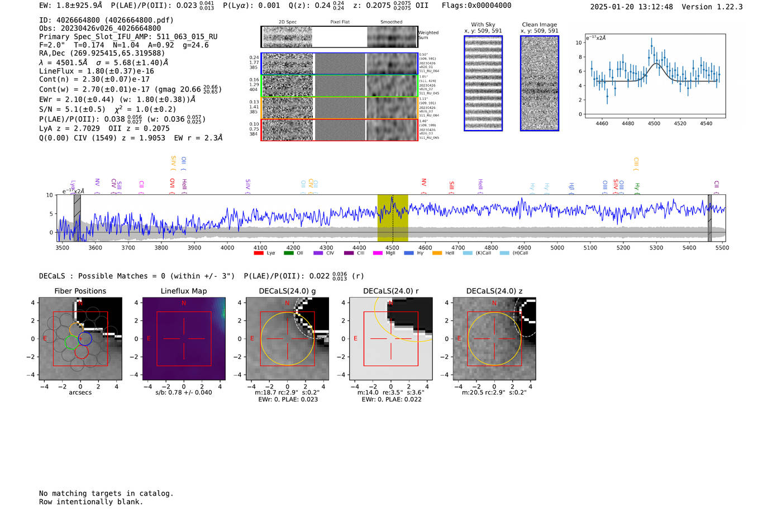Click the 'LineFlux = 1.80(±0.37)e-16' value
782x532 pixels.
tap(97, 71)
